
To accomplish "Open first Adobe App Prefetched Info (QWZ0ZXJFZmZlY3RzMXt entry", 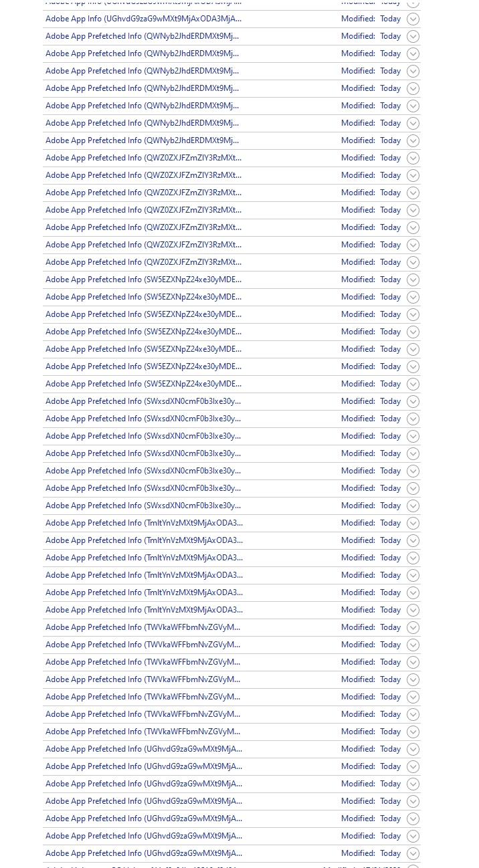I will (144, 158).
